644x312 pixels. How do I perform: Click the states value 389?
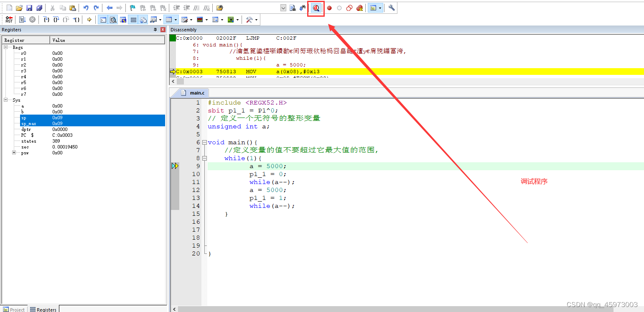pyautogui.click(x=56, y=141)
